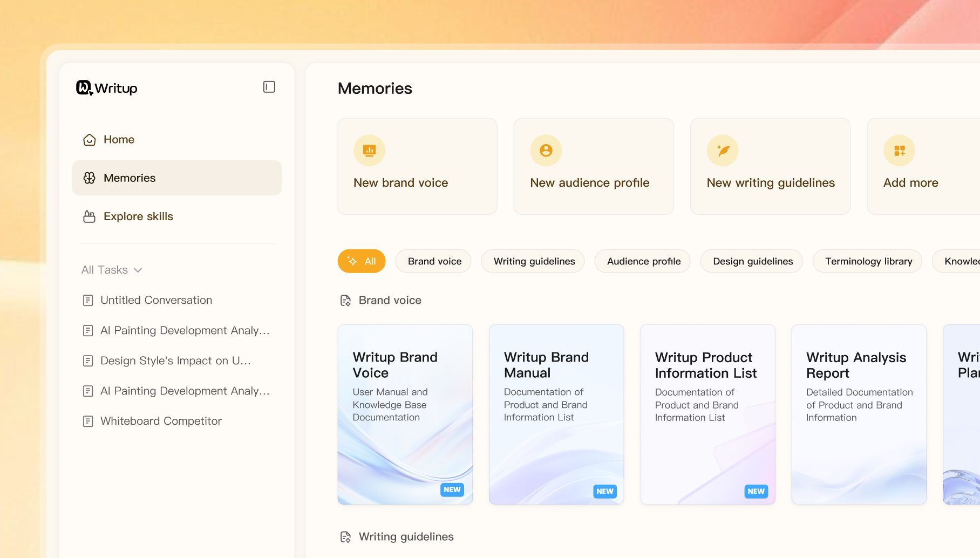
Task: Open the Home page
Action: [177, 140]
